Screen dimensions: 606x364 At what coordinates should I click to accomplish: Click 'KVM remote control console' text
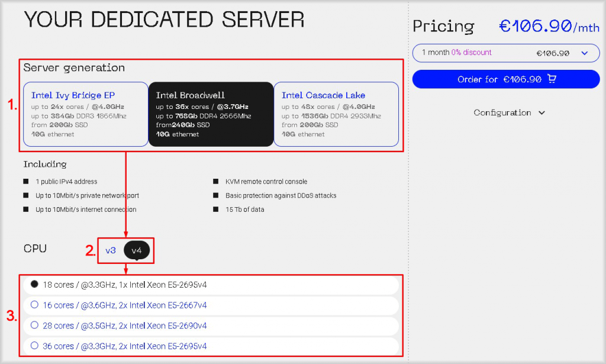coord(266,182)
